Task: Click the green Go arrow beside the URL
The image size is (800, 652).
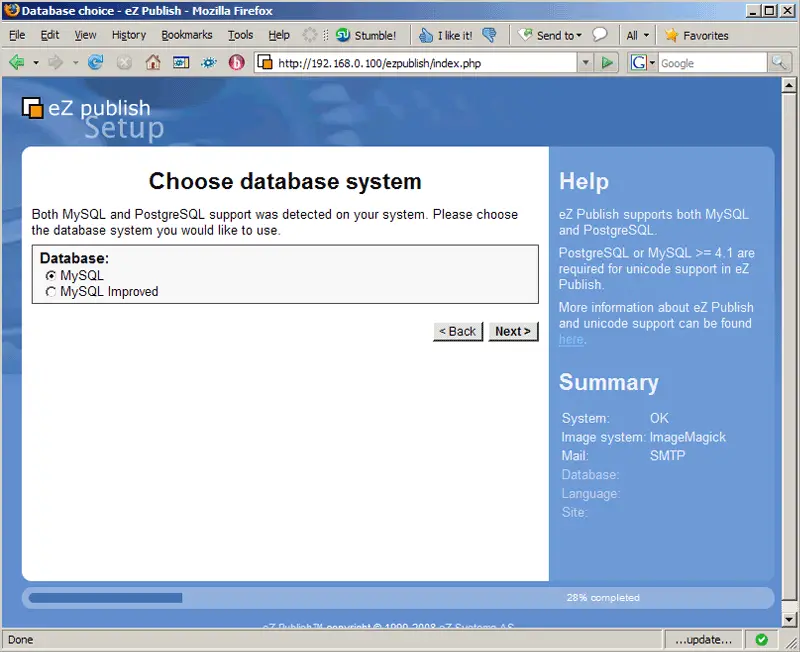Action: pos(607,63)
